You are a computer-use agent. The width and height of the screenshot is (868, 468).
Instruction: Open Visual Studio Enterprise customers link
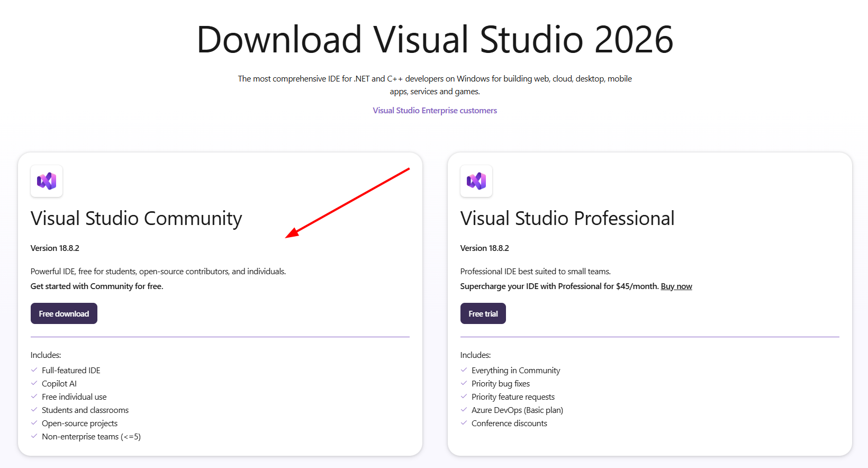[435, 110]
